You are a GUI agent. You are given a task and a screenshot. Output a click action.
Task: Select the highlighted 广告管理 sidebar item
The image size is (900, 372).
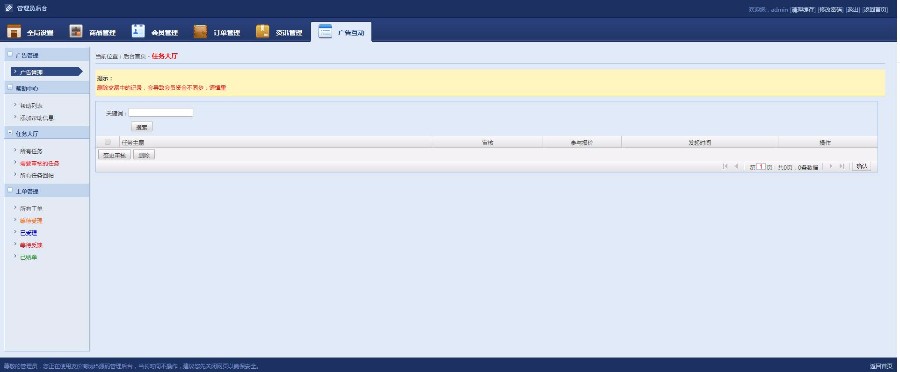[46, 72]
